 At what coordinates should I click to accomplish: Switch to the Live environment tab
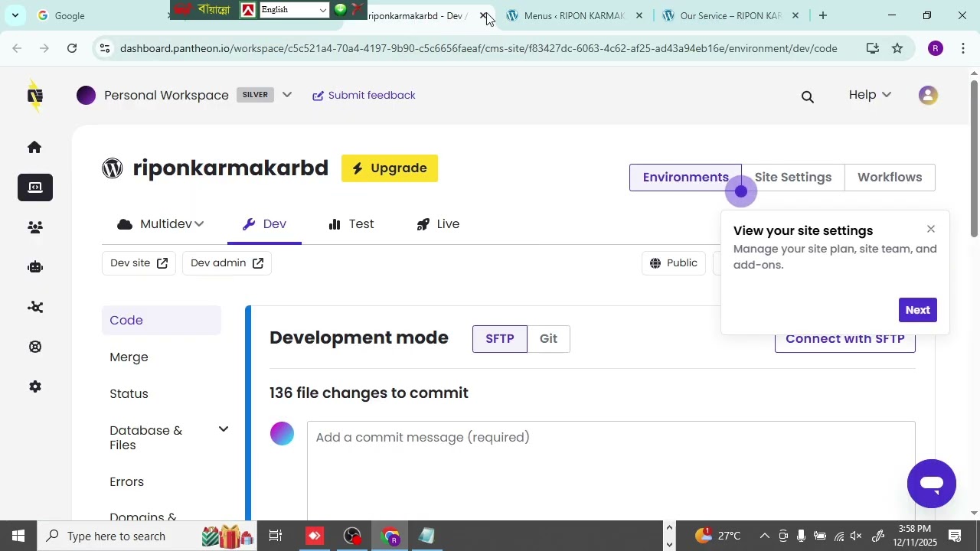pyautogui.click(x=438, y=224)
